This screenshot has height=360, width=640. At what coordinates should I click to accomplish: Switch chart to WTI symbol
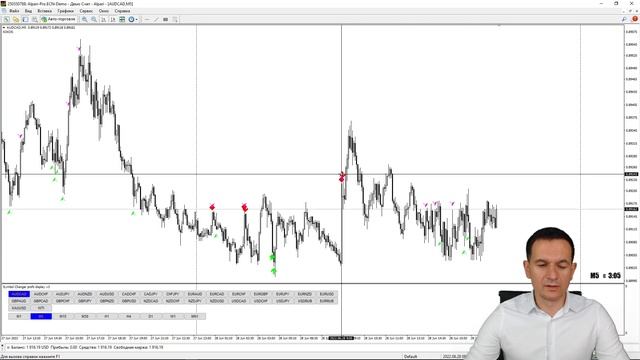click(x=41, y=308)
